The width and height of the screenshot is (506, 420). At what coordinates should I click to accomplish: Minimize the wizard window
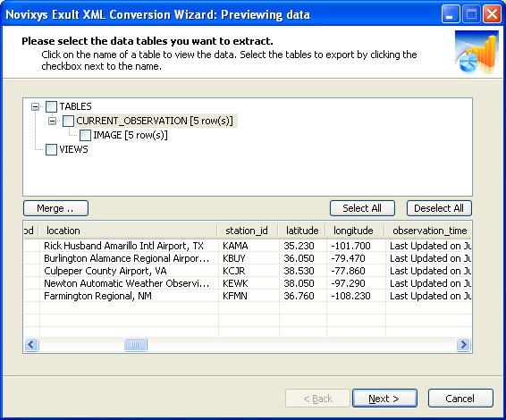[x=451, y=14]
